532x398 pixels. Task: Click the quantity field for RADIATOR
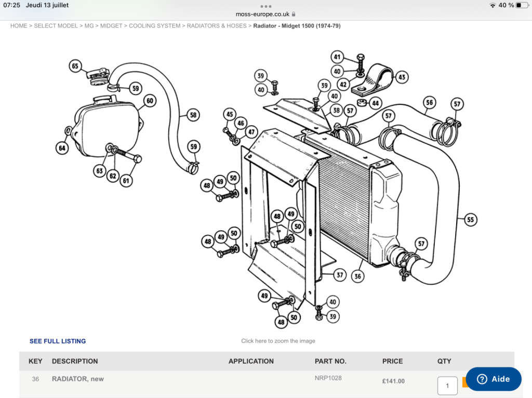tap(447, 386)
